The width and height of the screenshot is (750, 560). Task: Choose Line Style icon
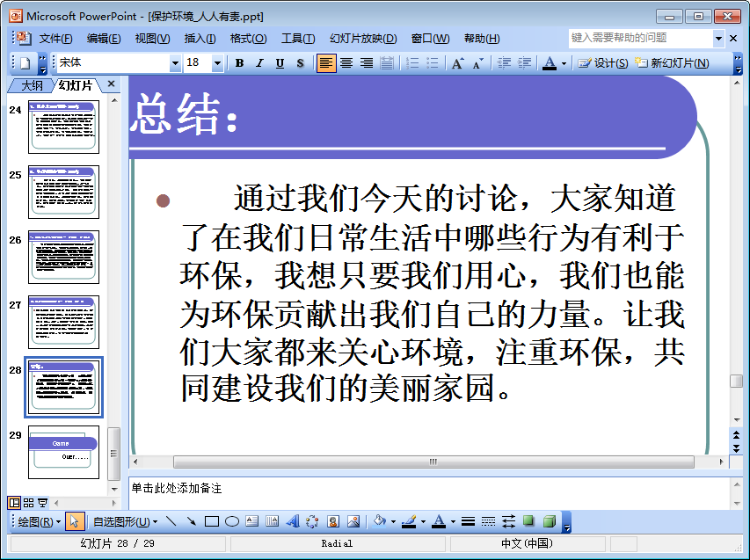tap(469, 521)
